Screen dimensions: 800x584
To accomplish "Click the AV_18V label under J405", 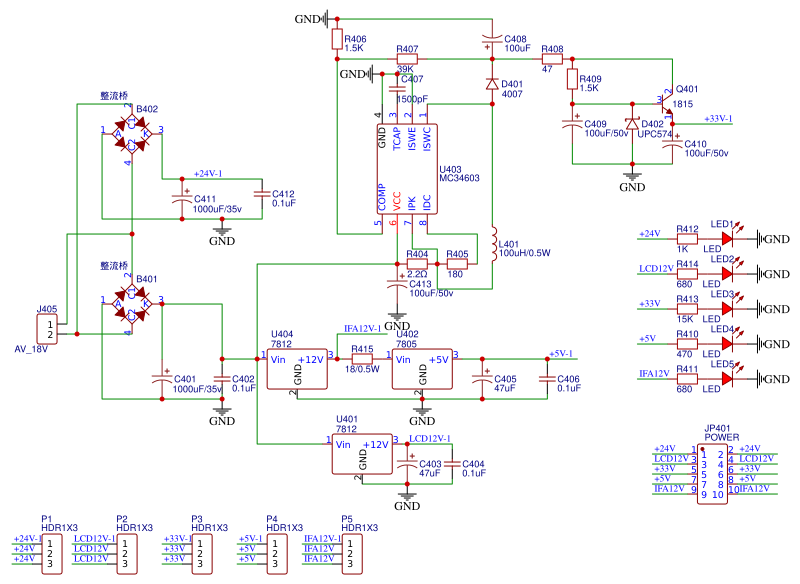I will pyautogui.click(x=31, y=349).
